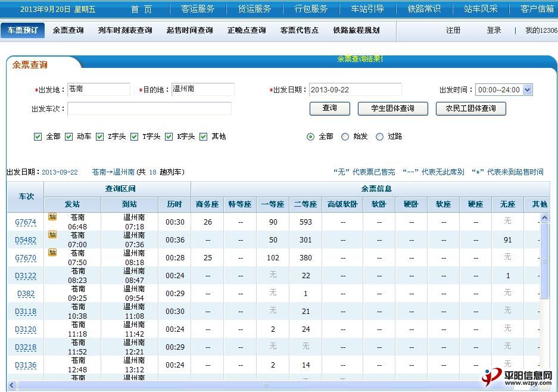
Task: Select the 全部 radio button
Action: [x=311, y=136]
